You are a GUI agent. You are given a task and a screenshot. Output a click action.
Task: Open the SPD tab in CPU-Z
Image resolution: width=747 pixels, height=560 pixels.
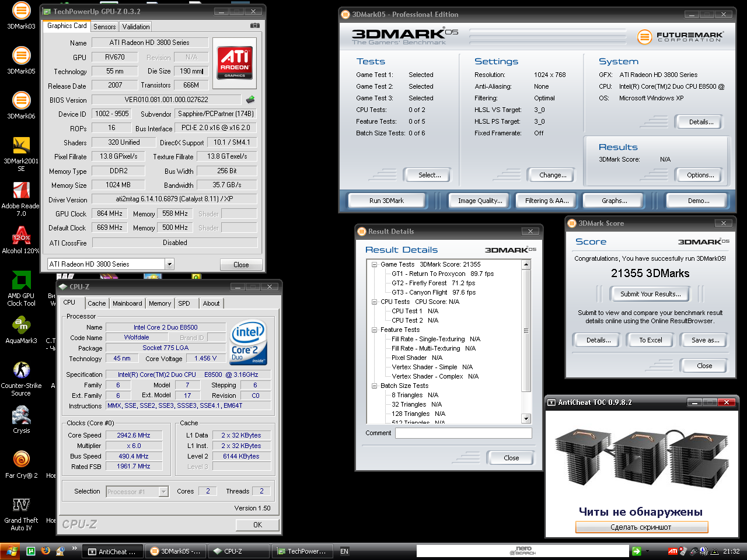184,303
